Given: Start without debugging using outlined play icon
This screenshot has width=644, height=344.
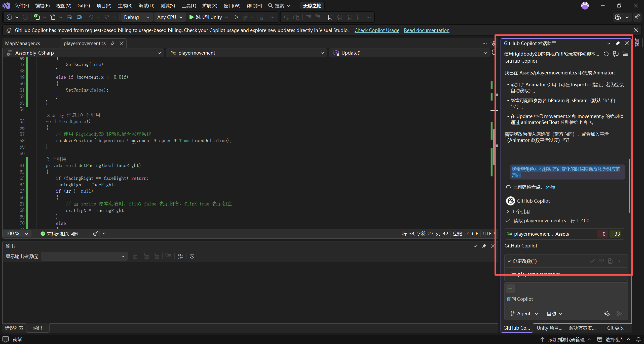Looking at the screenshot, I should [x=236, y=17].
